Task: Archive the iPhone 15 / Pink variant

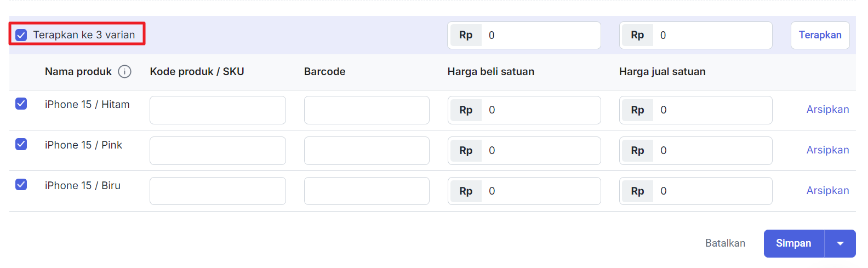Action: [x=827, y=150]
